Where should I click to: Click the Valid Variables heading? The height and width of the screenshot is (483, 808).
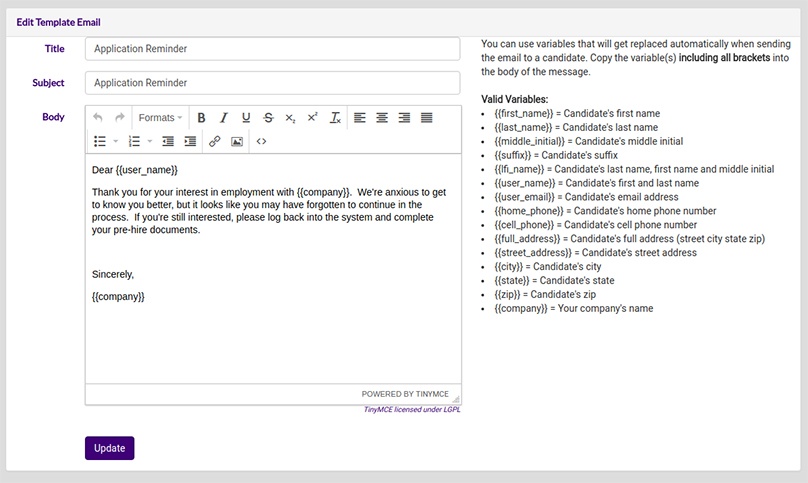[x=515, y=99]
